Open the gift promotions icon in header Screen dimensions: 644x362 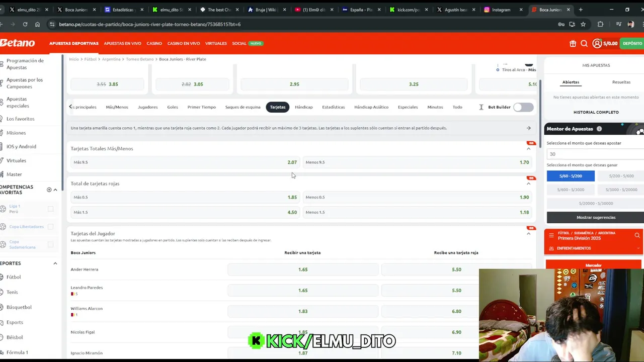573,44
